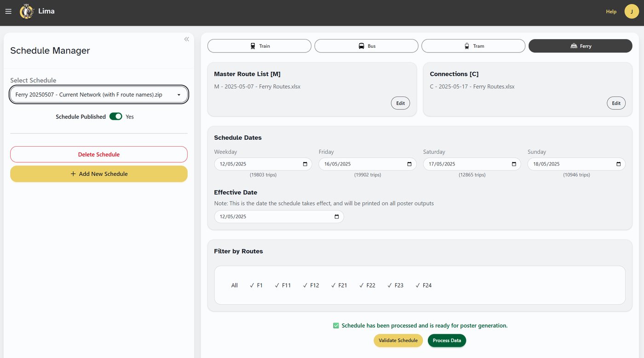Collapse the Schedule Manager side panel
Image resolution: width=644 pixels, height=358 pixels.
[186, 39]
